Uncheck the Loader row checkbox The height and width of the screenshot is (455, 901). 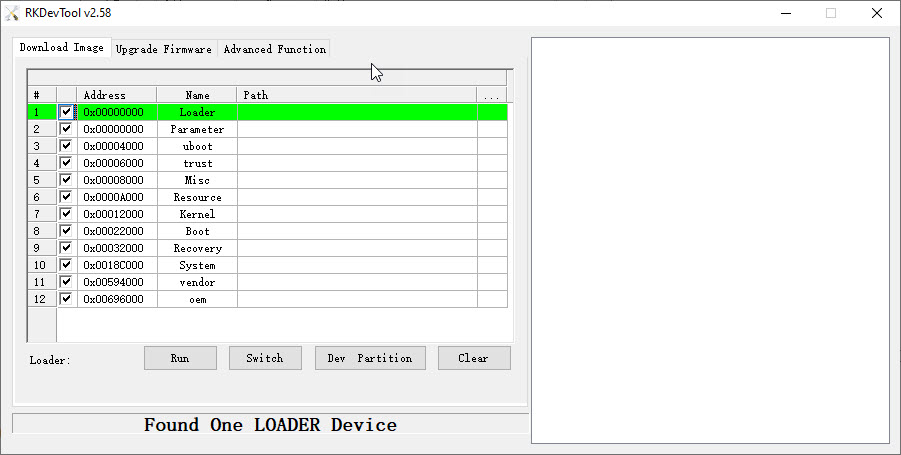coord(66,112)
